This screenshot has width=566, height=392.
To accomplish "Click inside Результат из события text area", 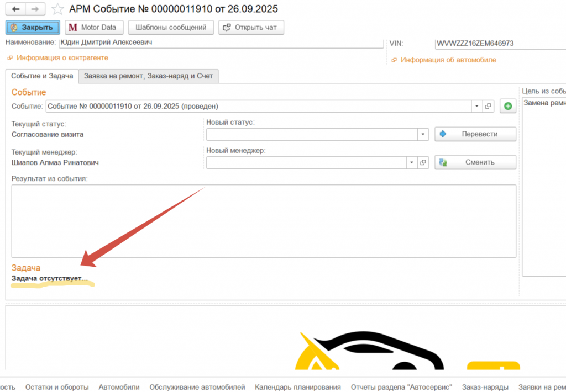I will tap(264, 221).
